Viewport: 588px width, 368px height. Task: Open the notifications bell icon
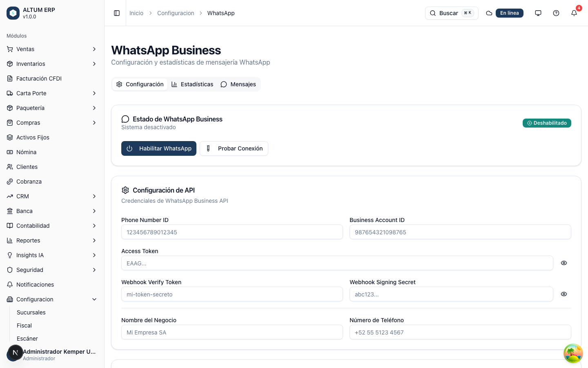pyautogui.click(x=574, y=13)
